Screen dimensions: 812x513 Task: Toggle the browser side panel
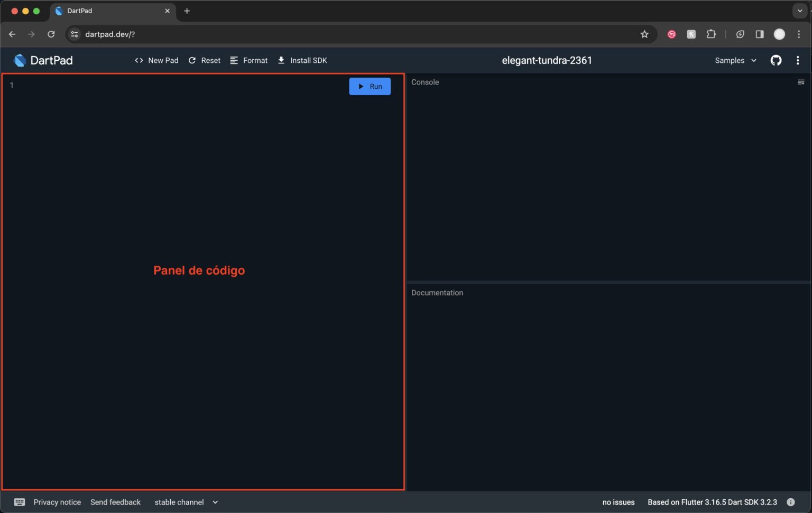pyautogui.click(x=759, y=34)
